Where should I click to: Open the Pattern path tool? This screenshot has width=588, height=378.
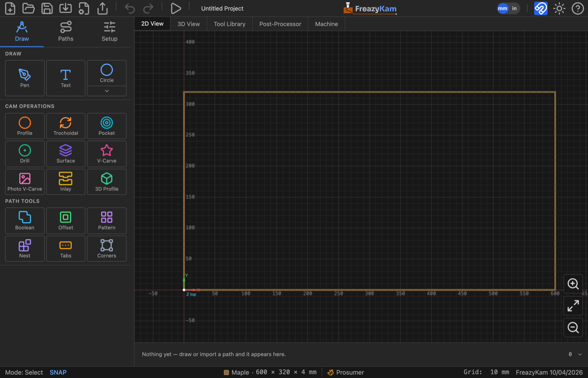107,221
